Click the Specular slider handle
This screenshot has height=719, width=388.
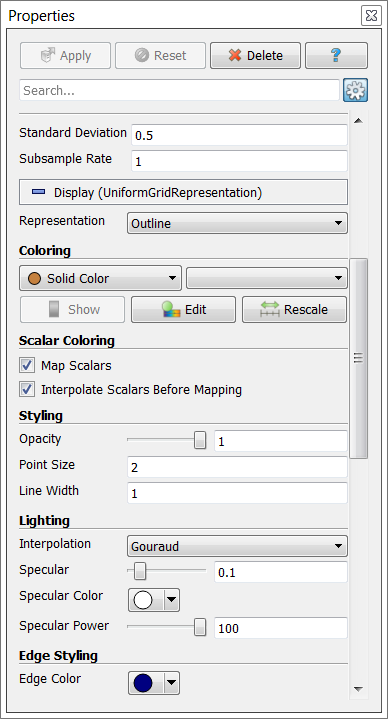point(140,571)
